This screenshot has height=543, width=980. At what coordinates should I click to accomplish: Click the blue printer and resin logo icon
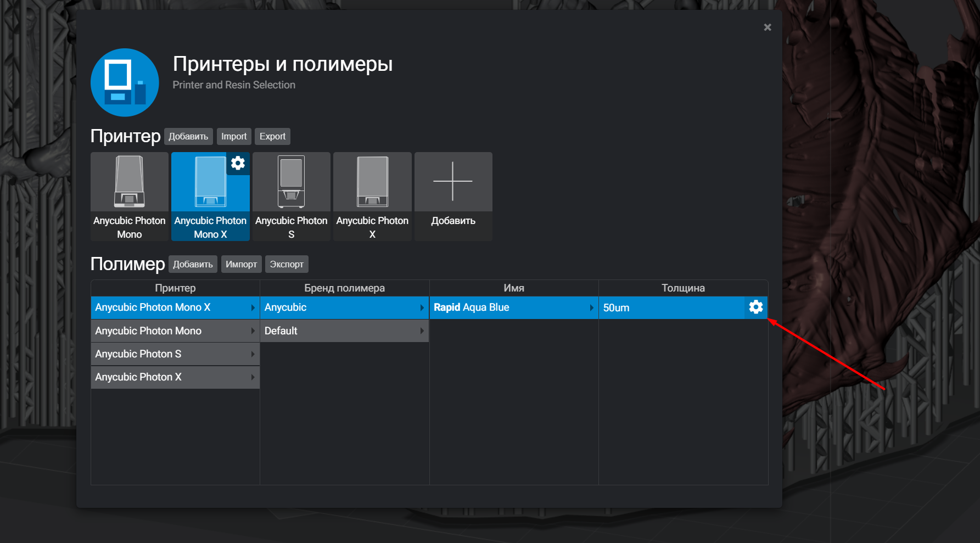(125, 82)
